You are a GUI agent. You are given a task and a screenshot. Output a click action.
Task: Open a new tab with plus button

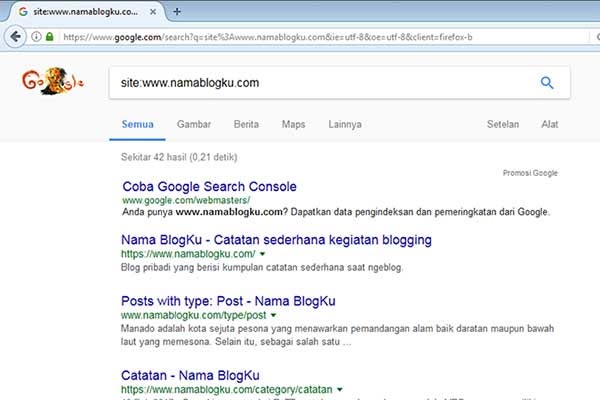point(177,11)
